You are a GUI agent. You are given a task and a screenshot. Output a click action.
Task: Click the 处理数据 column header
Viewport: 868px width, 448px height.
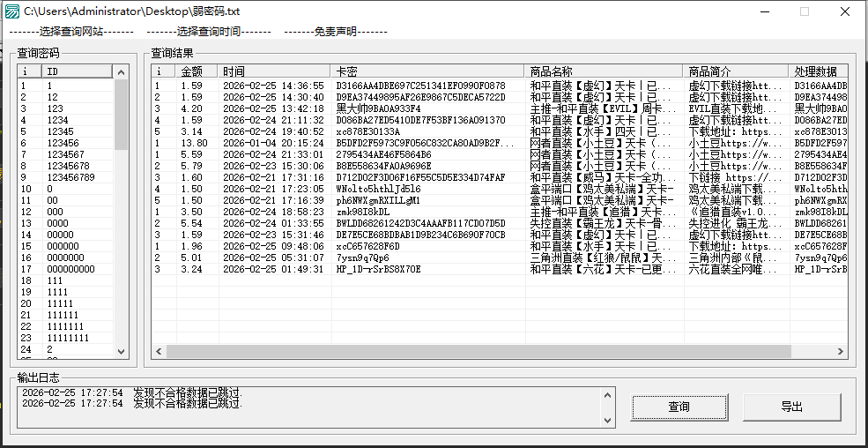coord(818,71)
